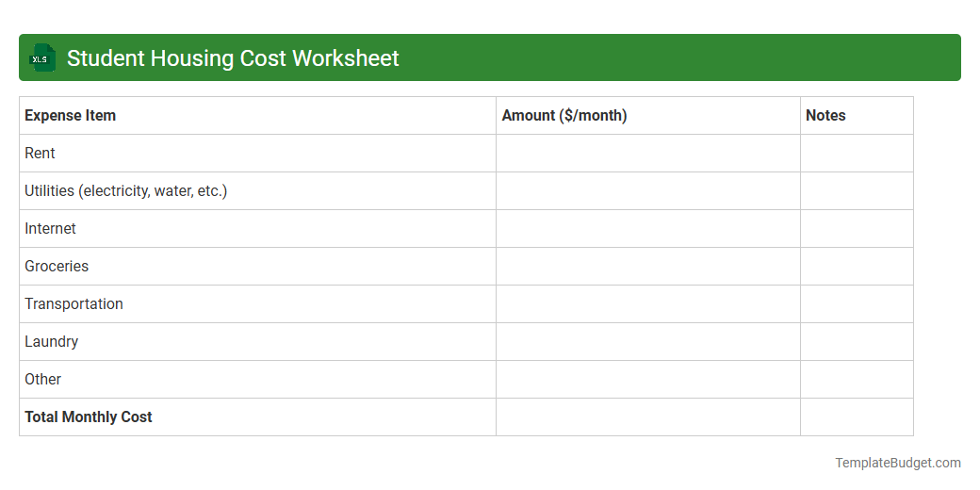The image size is (980, 490).
Task: Click the Notes cell for Rent
Action: click(857, 153)
